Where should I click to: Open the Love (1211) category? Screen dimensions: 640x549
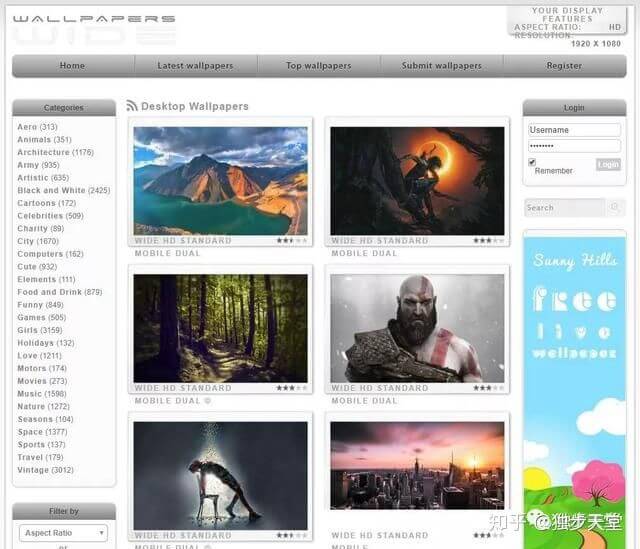pos(39,356)
